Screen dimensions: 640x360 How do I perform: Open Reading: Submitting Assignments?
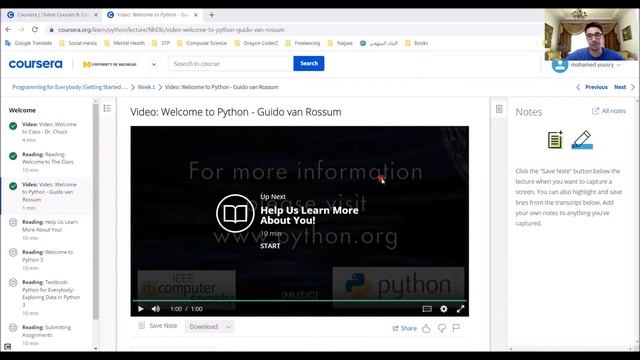point(46,335)
